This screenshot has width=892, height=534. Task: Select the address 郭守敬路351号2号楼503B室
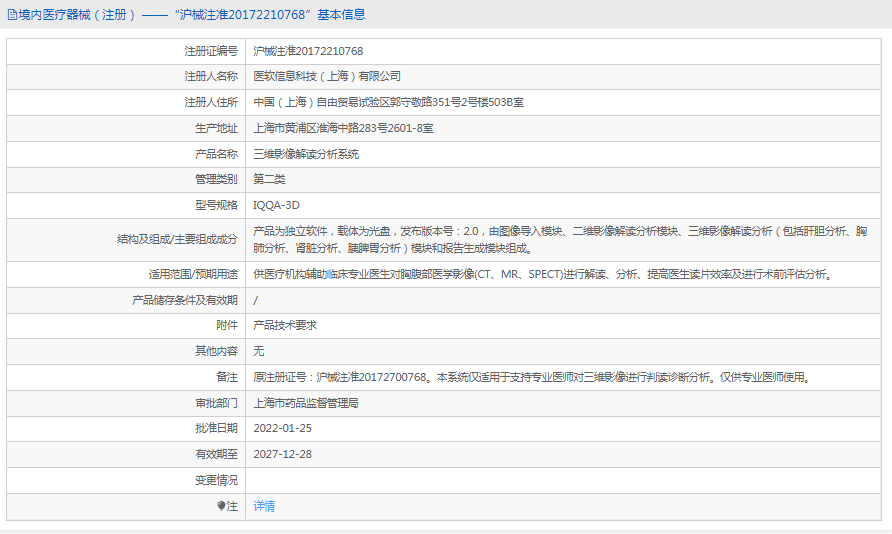pyautogui.click(x=458, y=102)
